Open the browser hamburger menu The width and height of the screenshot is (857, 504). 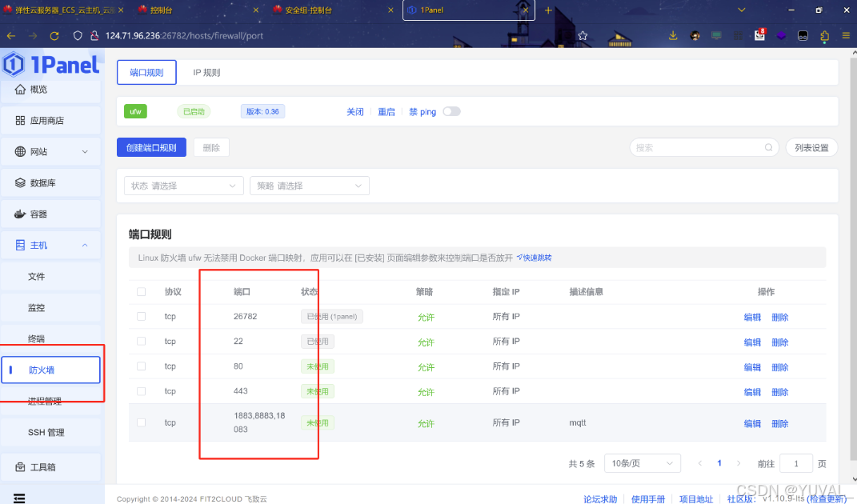(846, 35)
